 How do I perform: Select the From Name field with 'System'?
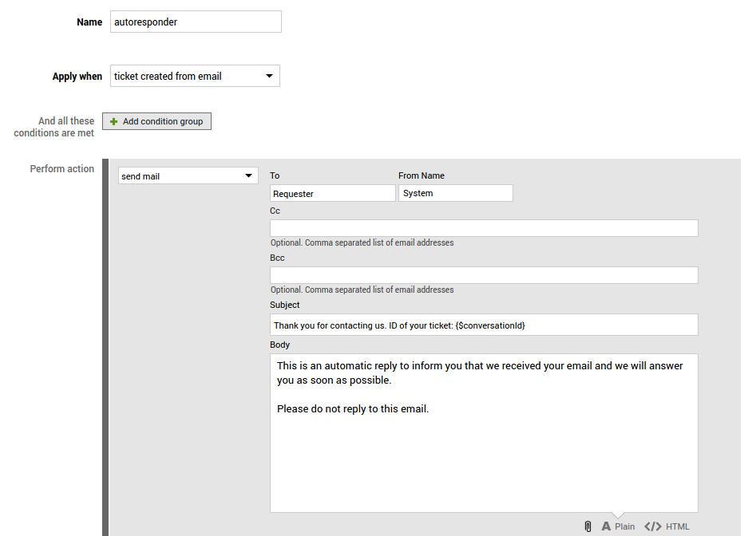pos(455,194)
